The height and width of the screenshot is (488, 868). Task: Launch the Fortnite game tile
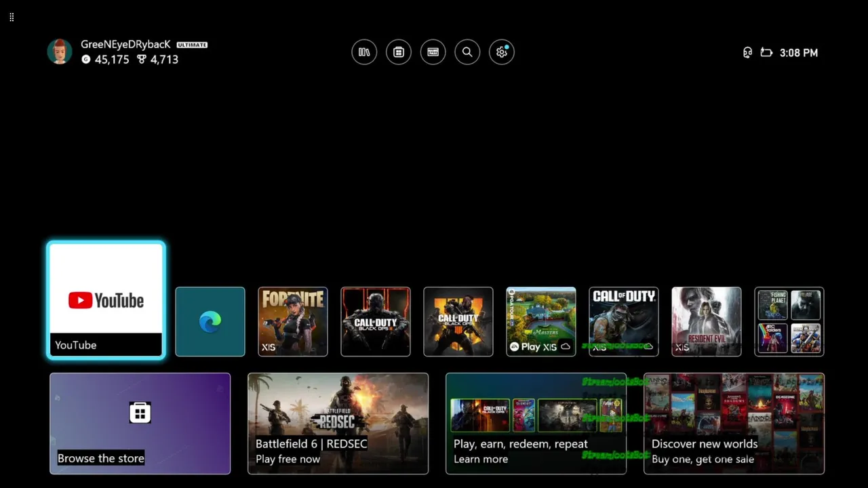pos(293,321)
